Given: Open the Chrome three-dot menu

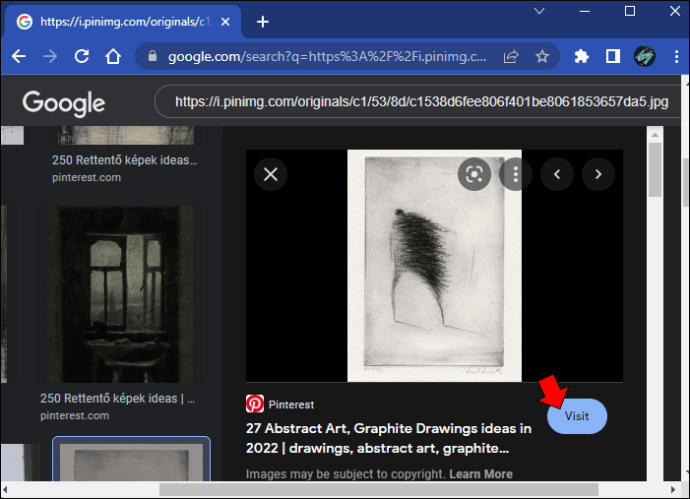Looking at the screenshot, I should (676, 56).
